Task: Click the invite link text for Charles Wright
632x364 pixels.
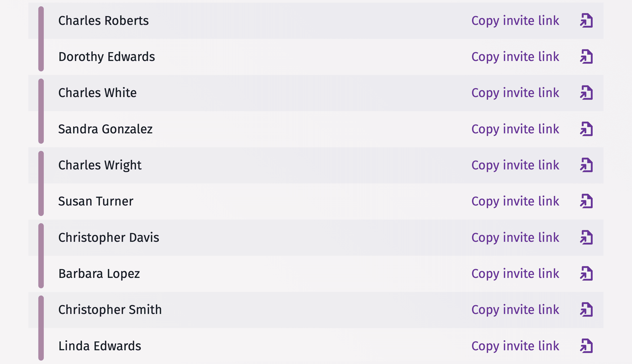Action: [516, 165]
